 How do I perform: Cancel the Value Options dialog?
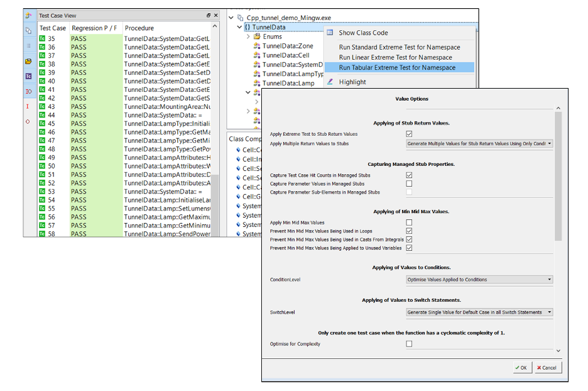click(x=545, y=368)
